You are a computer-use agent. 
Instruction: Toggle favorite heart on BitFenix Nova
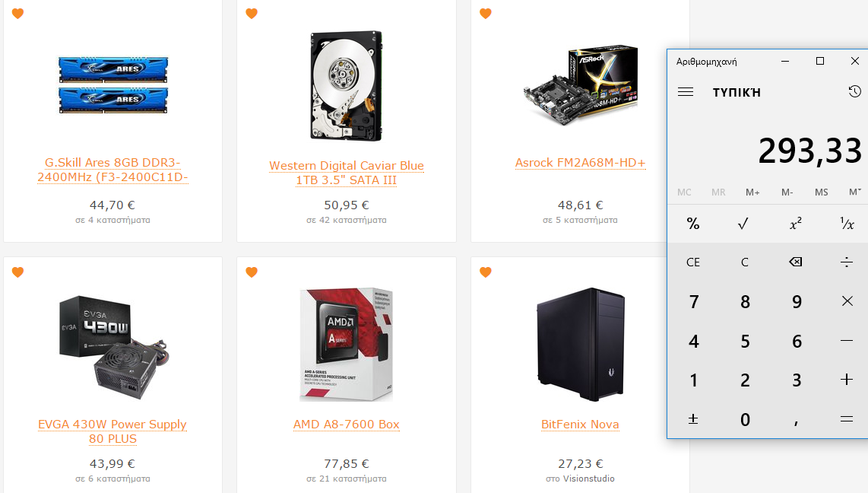click(486, 272)
